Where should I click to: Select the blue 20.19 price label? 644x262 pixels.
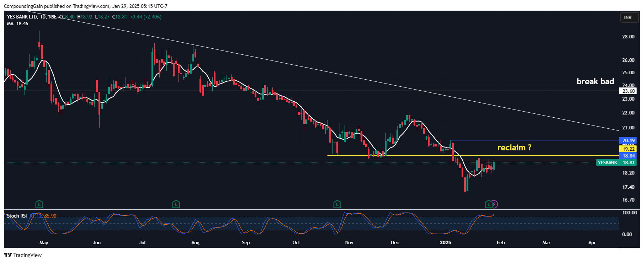tap(629, 140)
